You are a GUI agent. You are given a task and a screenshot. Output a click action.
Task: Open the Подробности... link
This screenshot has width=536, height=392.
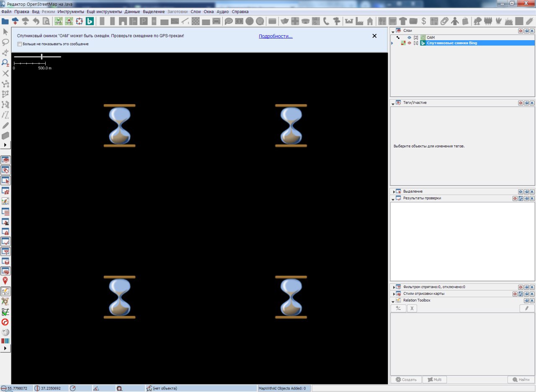tap(276, 36)
